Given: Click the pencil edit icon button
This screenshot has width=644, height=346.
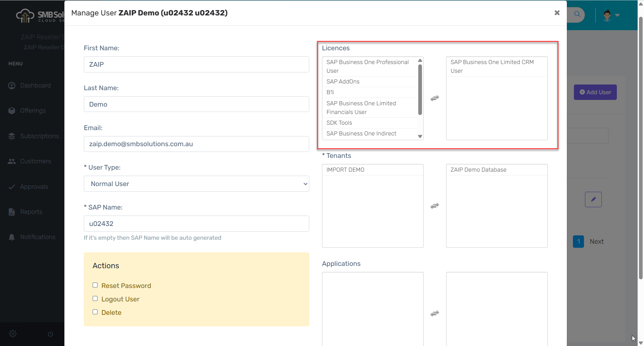Looking at the screenshot, I should (593, 199).
